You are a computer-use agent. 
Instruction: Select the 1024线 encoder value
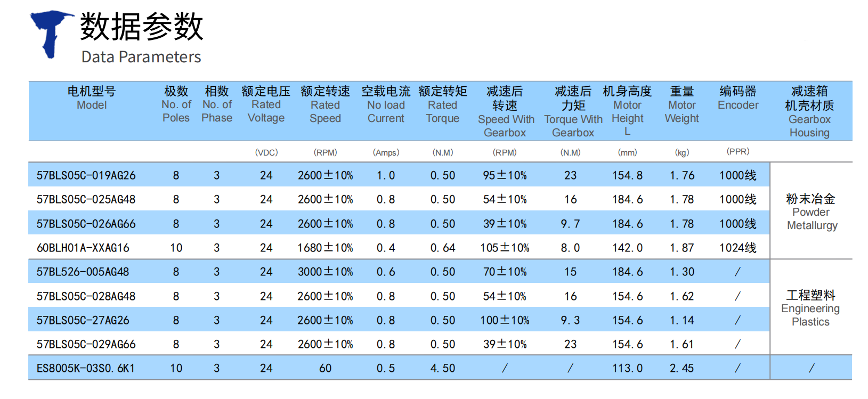(x=737, y=248)
